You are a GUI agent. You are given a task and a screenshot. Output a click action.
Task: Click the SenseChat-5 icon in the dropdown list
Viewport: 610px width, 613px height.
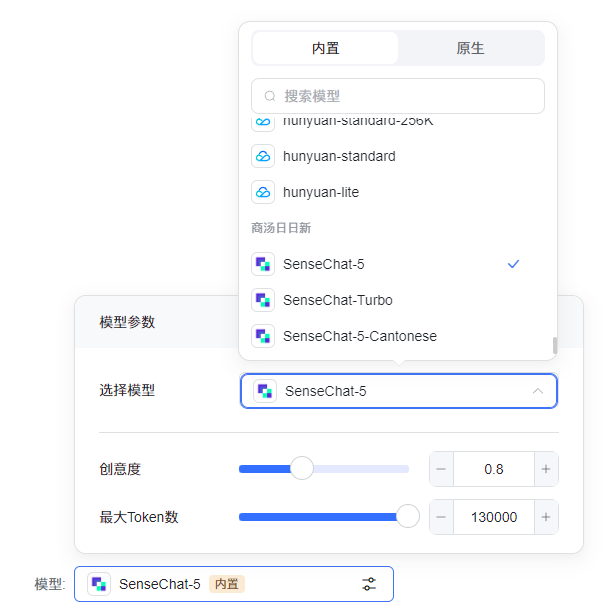point(262,264)
